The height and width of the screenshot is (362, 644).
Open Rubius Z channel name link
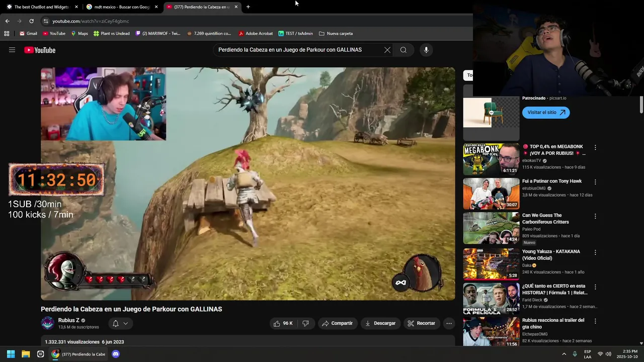[68, 320]
